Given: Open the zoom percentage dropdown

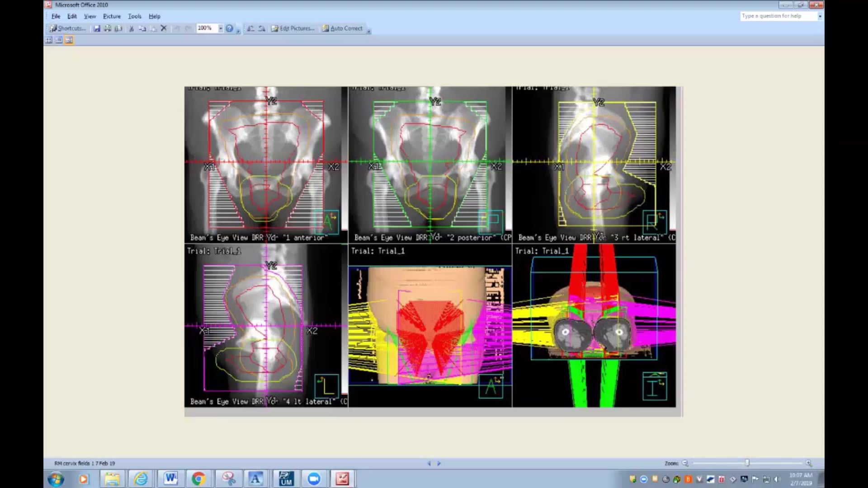Looking at the screenshot, I should [x=221, y=28].
